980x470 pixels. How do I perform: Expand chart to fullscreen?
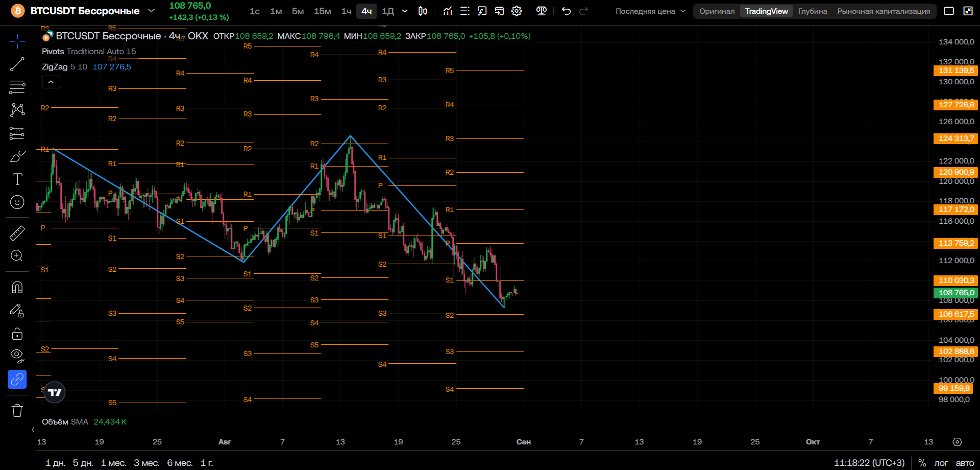[968, 11]
